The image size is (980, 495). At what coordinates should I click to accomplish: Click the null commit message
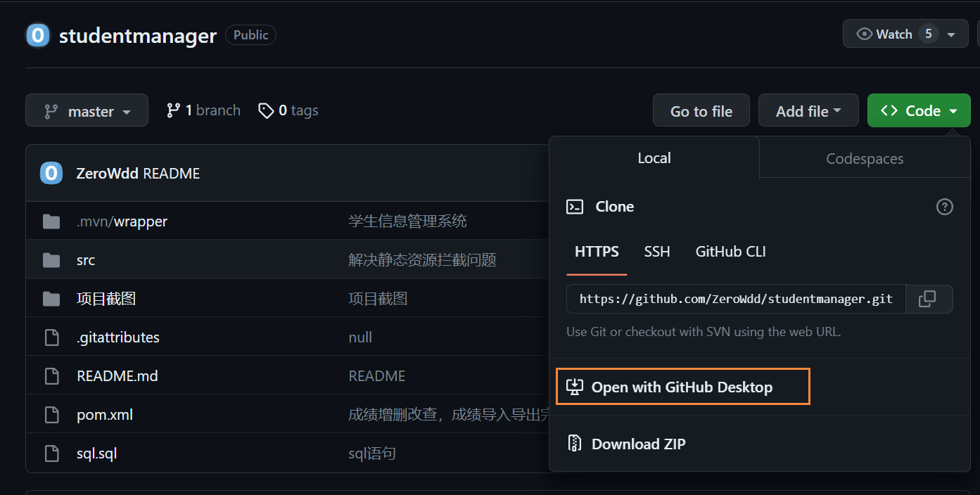[360, 337]
